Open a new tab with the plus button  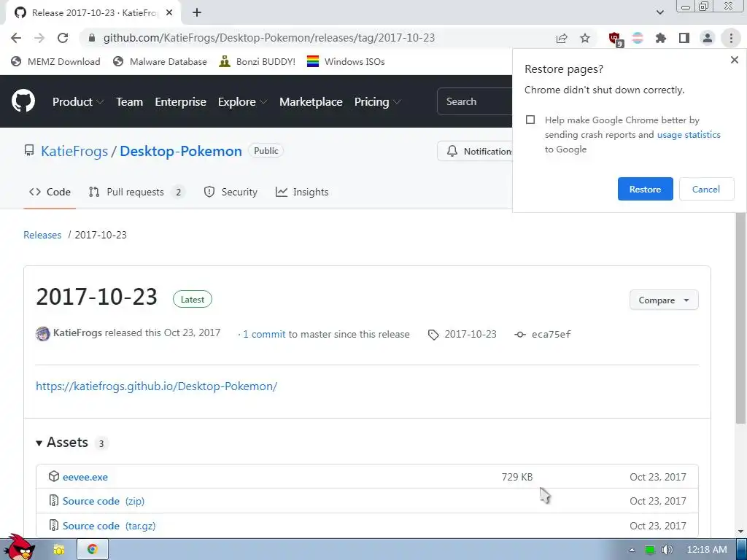[197, 13]
